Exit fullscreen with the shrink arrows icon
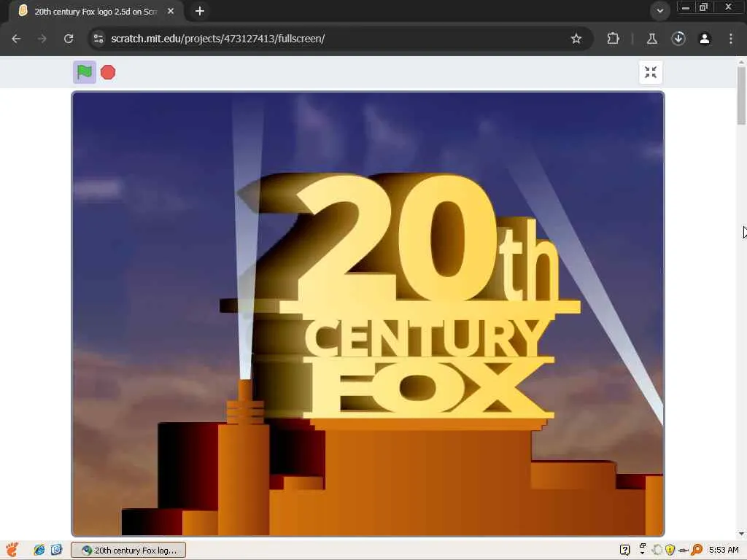Viewport: 747px width, 560px height. (650, 72)
